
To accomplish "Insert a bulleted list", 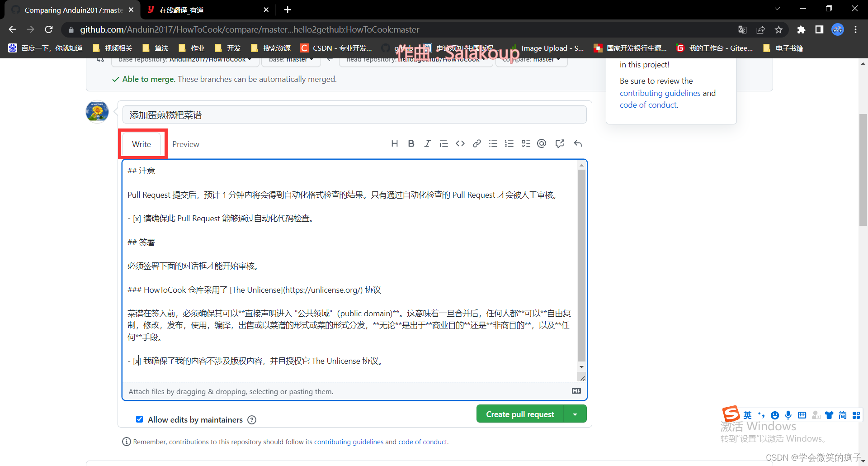I will point(493,143).
